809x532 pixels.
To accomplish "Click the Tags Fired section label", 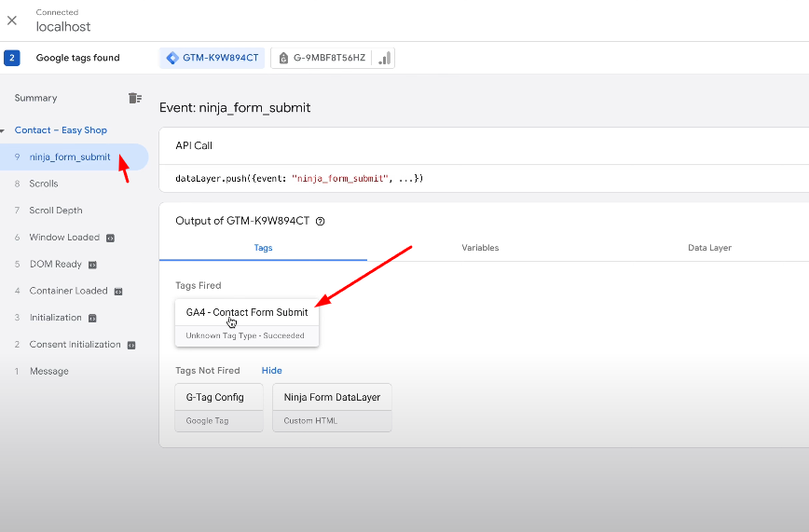I will point(199,285).
